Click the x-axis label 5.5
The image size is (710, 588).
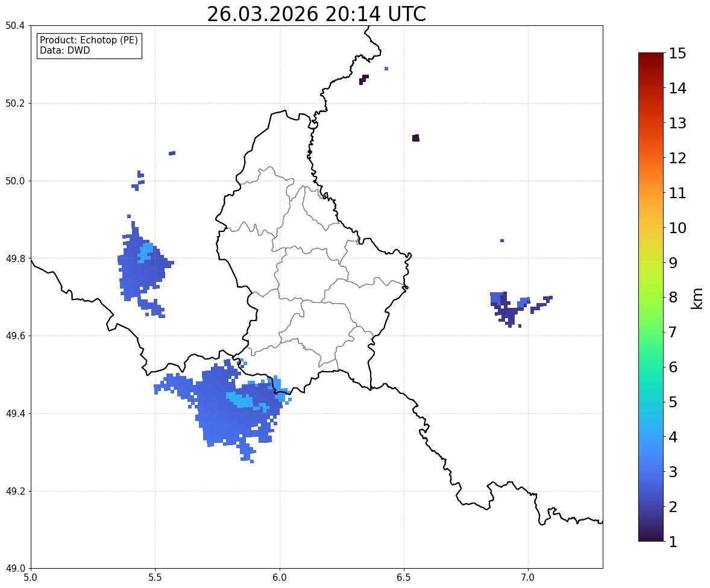tap(156, 578)
